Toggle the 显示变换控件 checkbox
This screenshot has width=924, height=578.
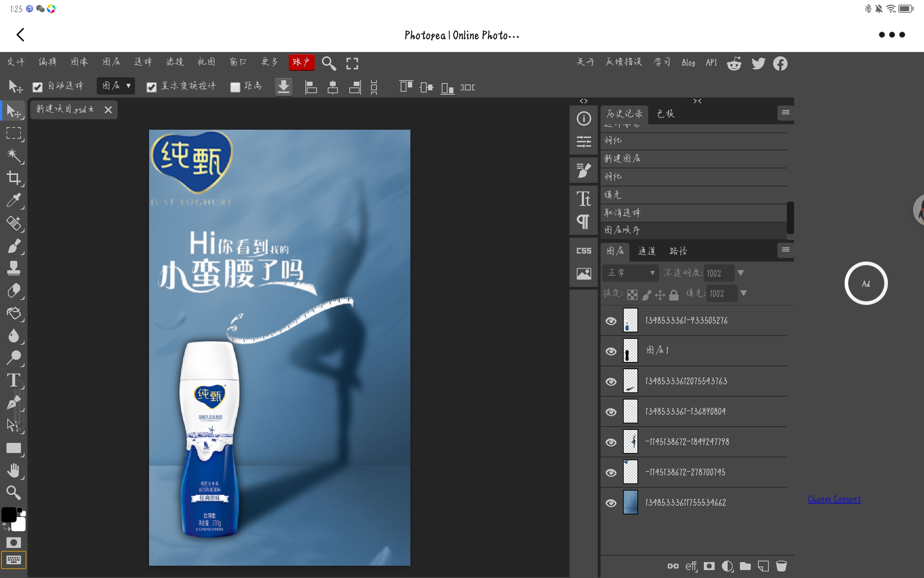(152, 87)
